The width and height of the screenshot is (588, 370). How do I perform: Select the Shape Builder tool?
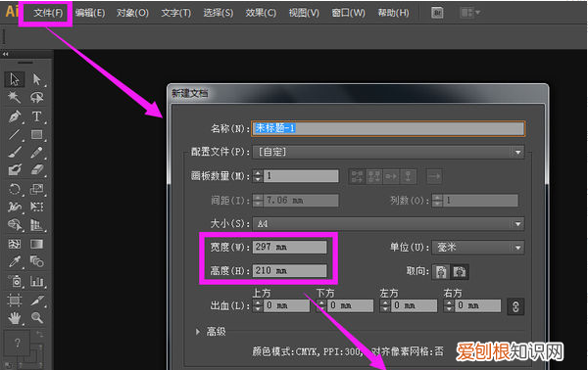(x=15, y=225)
